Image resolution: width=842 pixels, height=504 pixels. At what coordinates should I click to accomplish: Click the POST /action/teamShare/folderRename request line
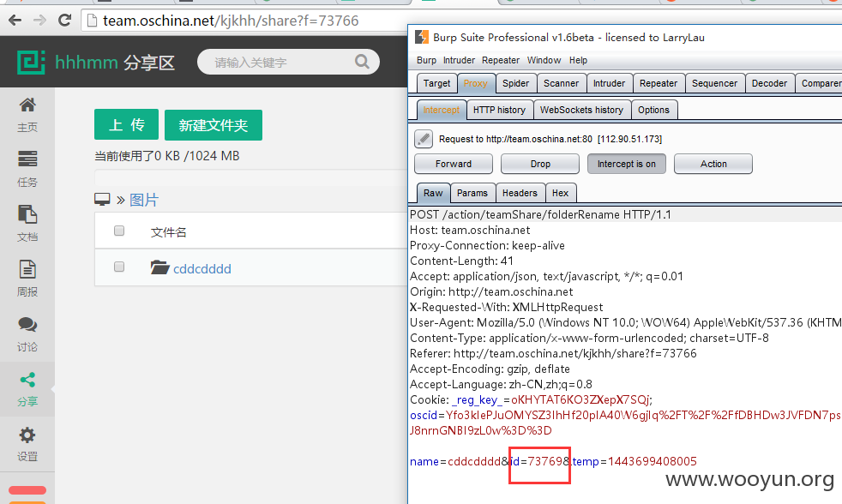(x=540, y=214)
